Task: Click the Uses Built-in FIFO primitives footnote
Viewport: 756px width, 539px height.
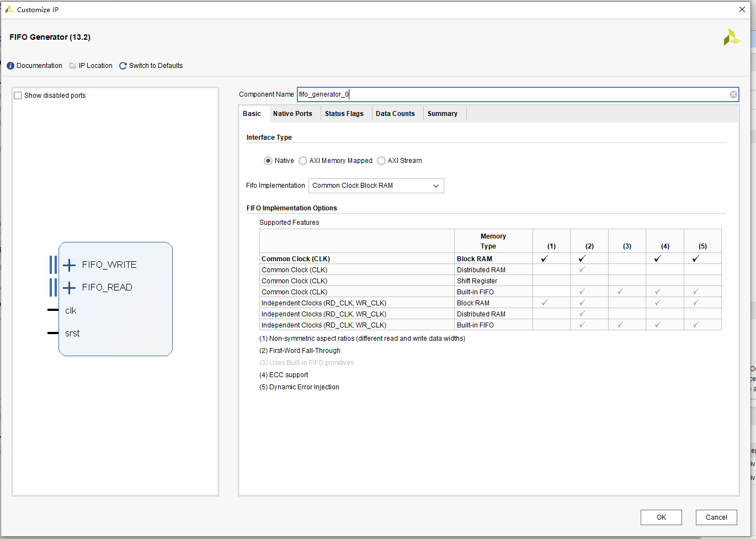Action: [307, 363]
